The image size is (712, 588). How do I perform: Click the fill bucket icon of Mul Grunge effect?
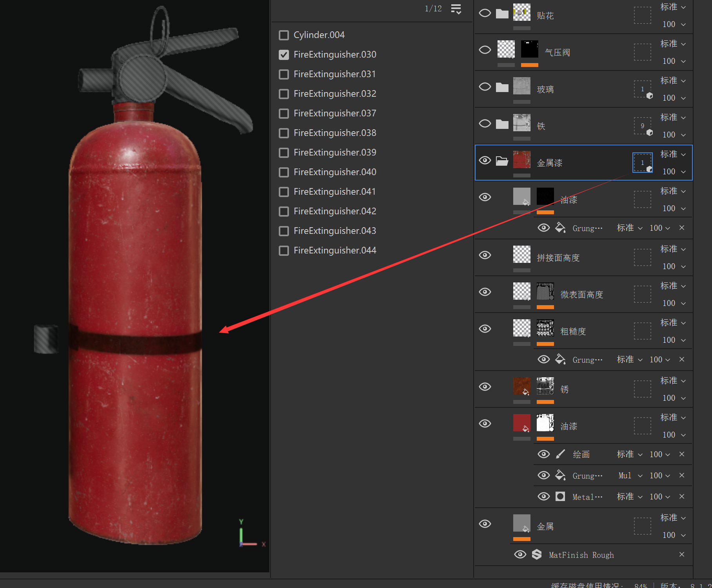(x=561, y=475)
